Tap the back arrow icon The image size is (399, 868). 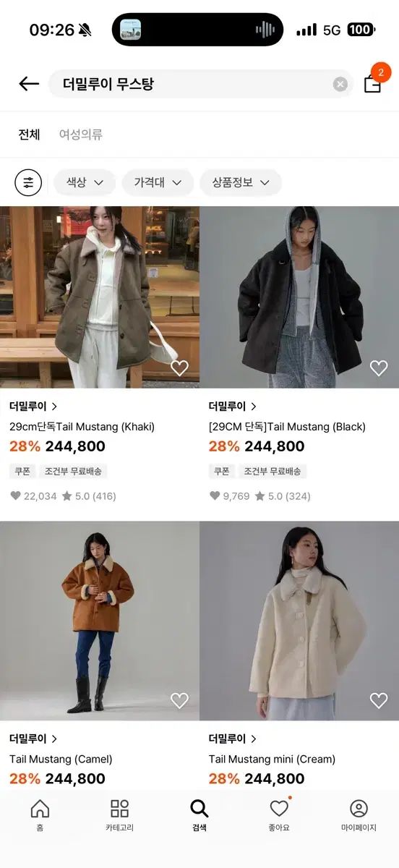[29, 84]
